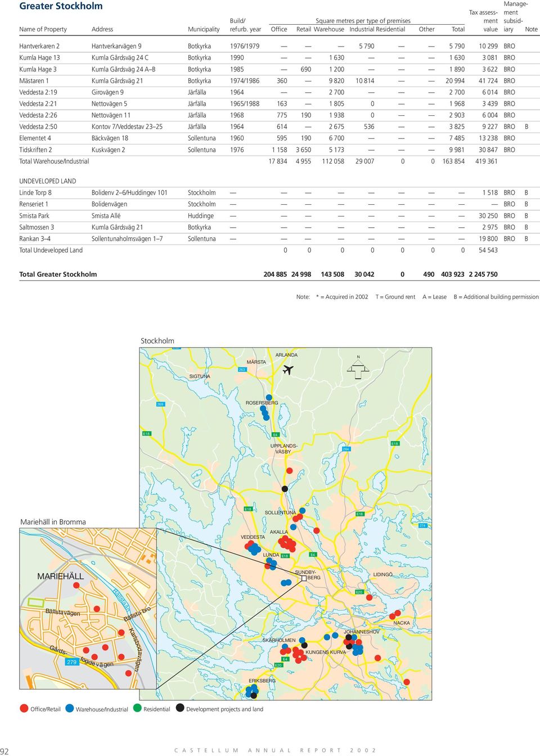Image resolution: width=540 pixels, height=756 pixels.
Task: Click the address Hantverkarvägen 9
Action: [x=116, y=46]
